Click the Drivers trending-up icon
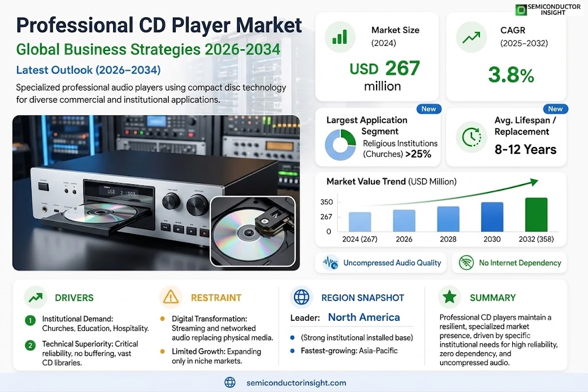The width and height of the screenshot is (588, 392). pyautogui.click(x=36, y=297)
